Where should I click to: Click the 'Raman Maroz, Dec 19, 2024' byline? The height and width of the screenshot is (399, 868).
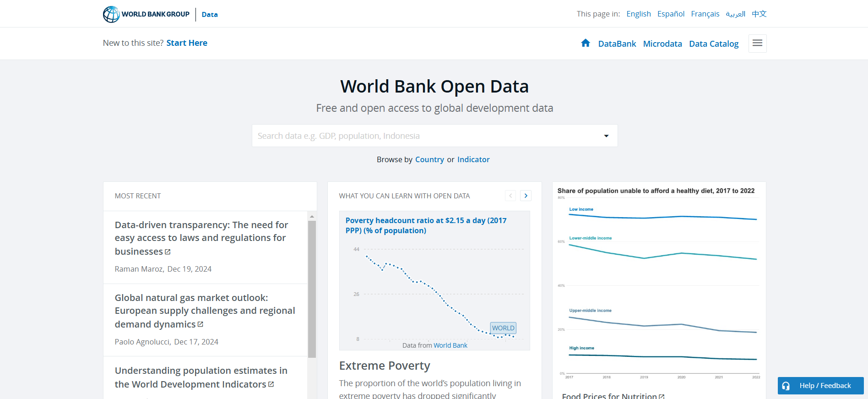pos(163,269)
